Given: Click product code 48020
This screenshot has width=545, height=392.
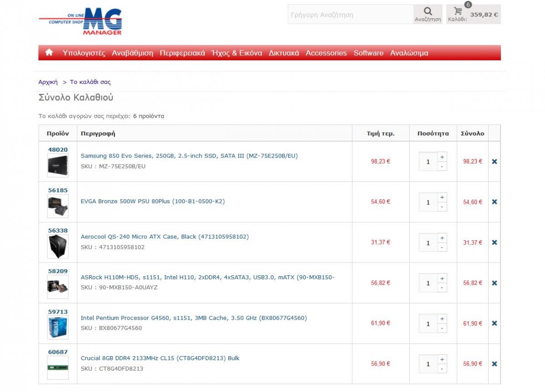Looking at the screenshot, I should coord(58,149).
